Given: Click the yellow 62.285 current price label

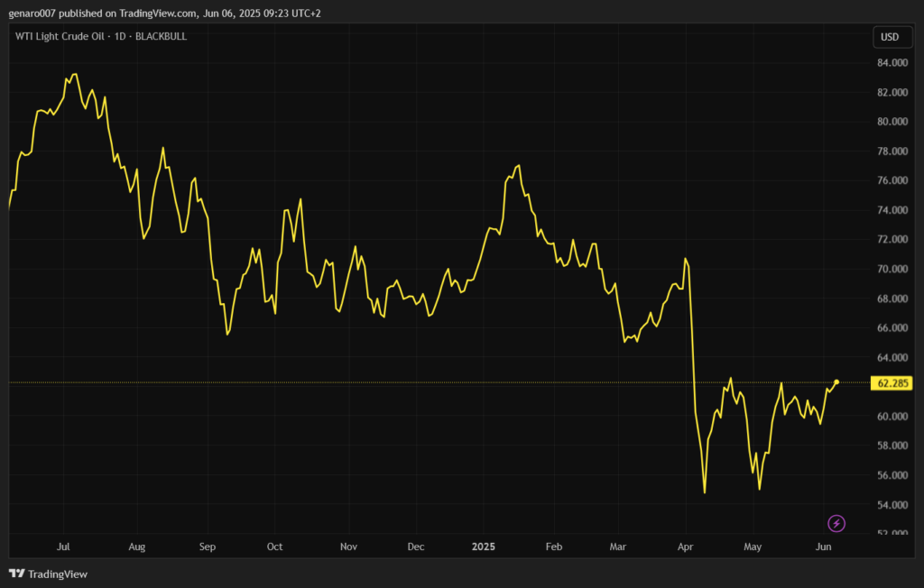Looking at the screenshot, I should point(892,383).
